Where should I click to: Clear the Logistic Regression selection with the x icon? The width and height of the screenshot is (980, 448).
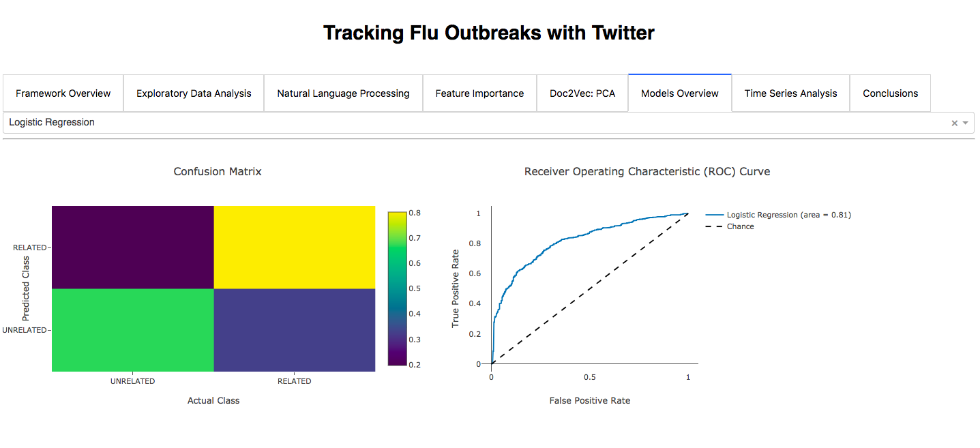coord(955,123)
